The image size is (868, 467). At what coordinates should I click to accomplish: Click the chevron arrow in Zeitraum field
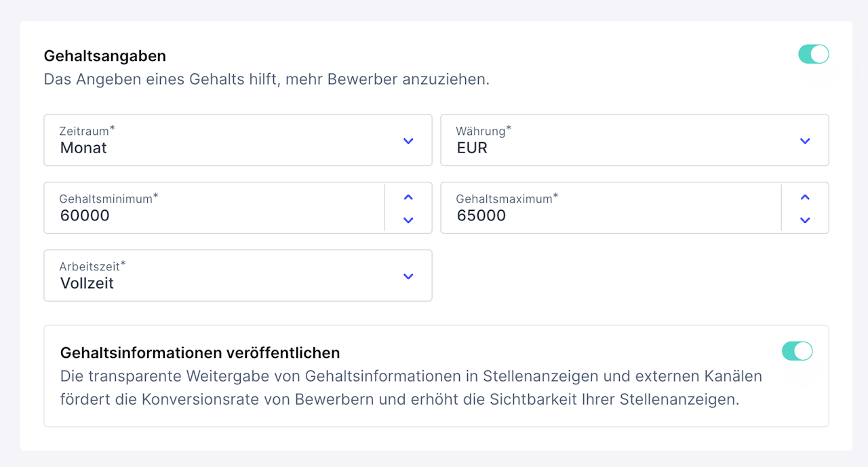(x=408, y=141)
